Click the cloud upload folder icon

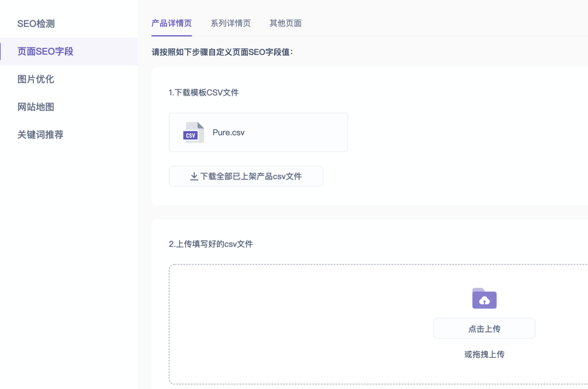[484, 299]
